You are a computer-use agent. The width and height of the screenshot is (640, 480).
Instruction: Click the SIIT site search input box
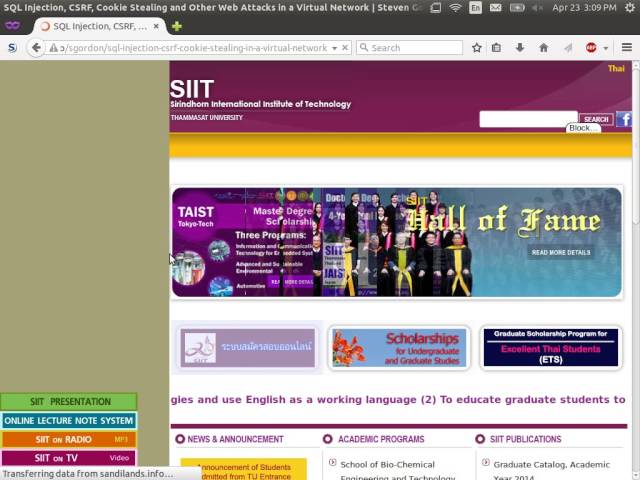(528, 119)
